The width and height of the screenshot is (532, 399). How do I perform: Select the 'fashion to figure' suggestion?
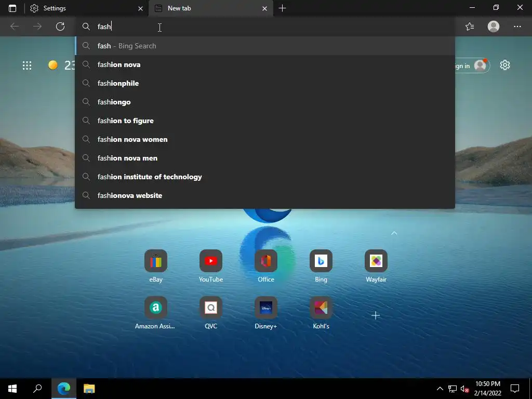coord(265,121)
